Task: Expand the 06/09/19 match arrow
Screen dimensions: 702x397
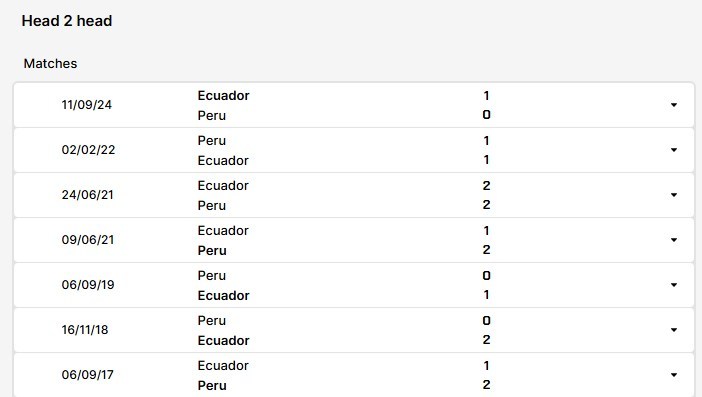Action: [x=673, y=285]
